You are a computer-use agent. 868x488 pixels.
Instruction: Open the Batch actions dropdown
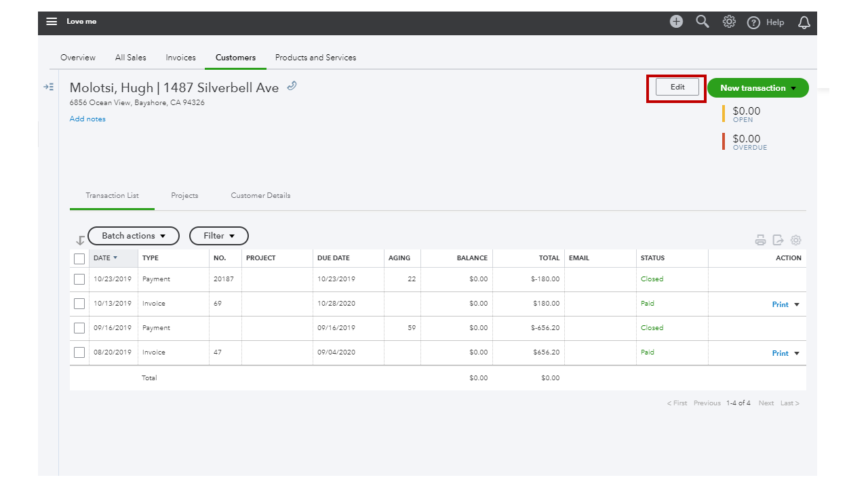(134, 236)
